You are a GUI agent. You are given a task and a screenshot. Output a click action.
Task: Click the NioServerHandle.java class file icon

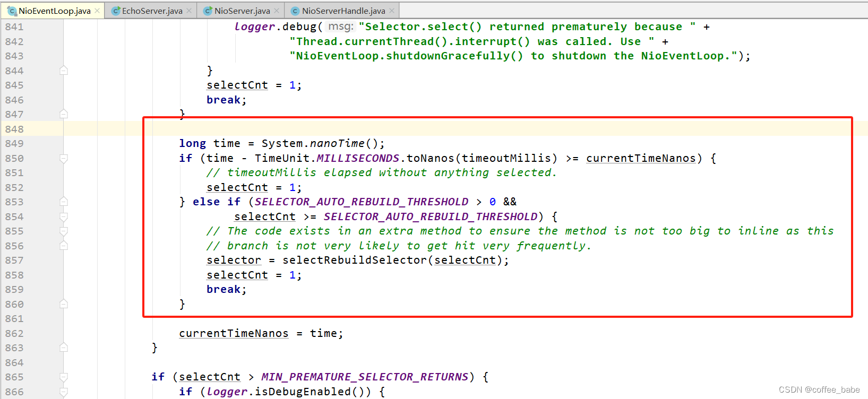pos(296,11)
